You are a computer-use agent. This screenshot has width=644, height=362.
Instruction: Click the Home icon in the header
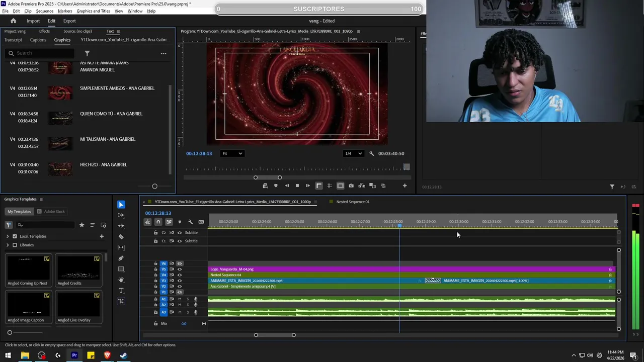tap(13, 21)
